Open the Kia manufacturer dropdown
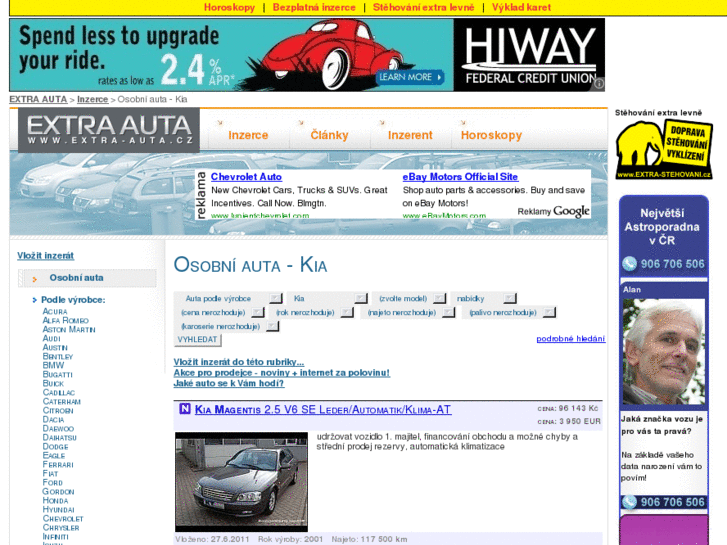727x545 pixels. pyautogui.click(x=327, y=298)
